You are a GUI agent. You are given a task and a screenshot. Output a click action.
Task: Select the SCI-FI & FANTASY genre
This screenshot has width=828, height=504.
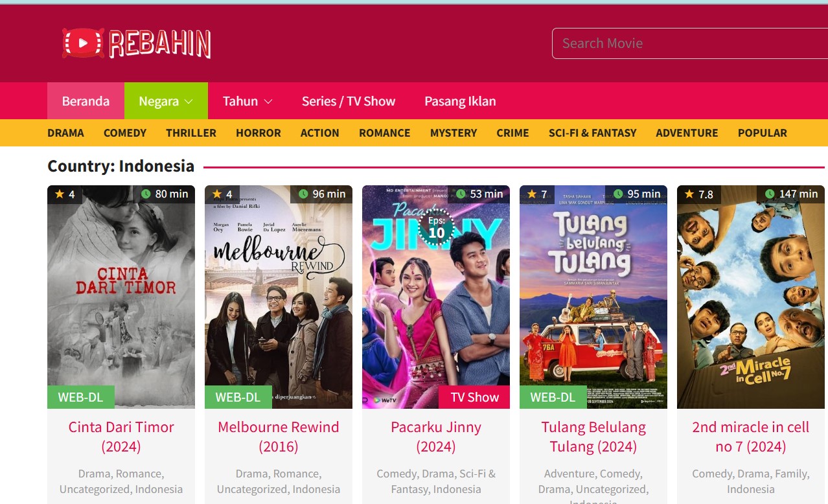(x=592, y=133)
